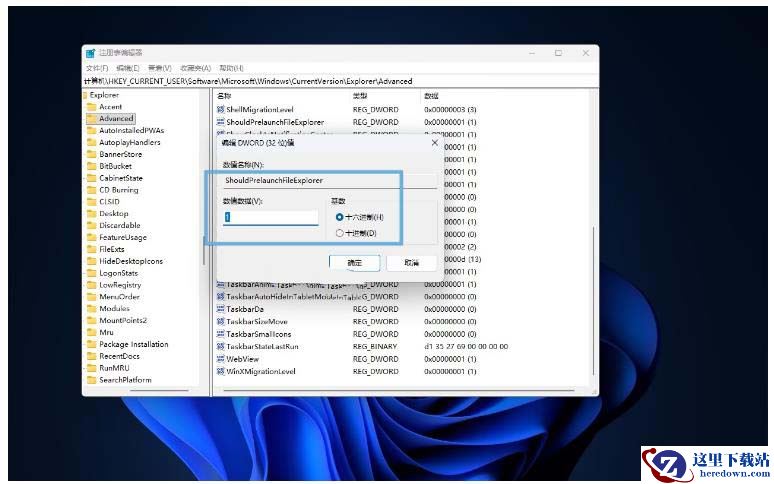Click the Registry Editor app icon in title bar

point(91,53)
